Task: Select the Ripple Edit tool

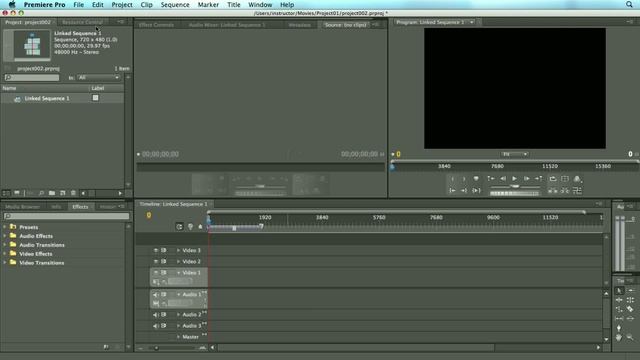Action: (619, 300)
